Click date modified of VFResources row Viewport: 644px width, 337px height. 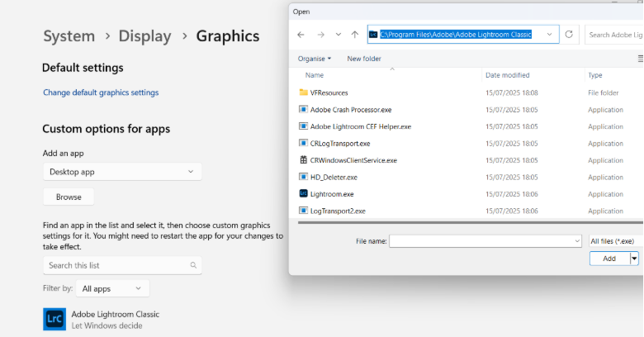coord(511,93)
